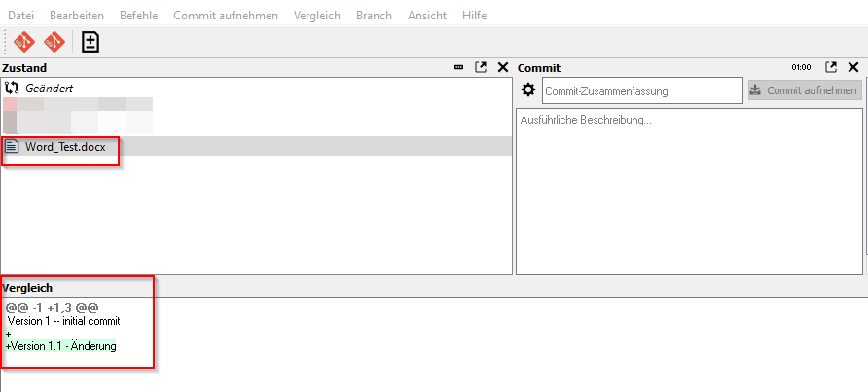Pop out the Zustand panel into a window
The height and width of the screenshot is (392, 868).
point(481,67)
